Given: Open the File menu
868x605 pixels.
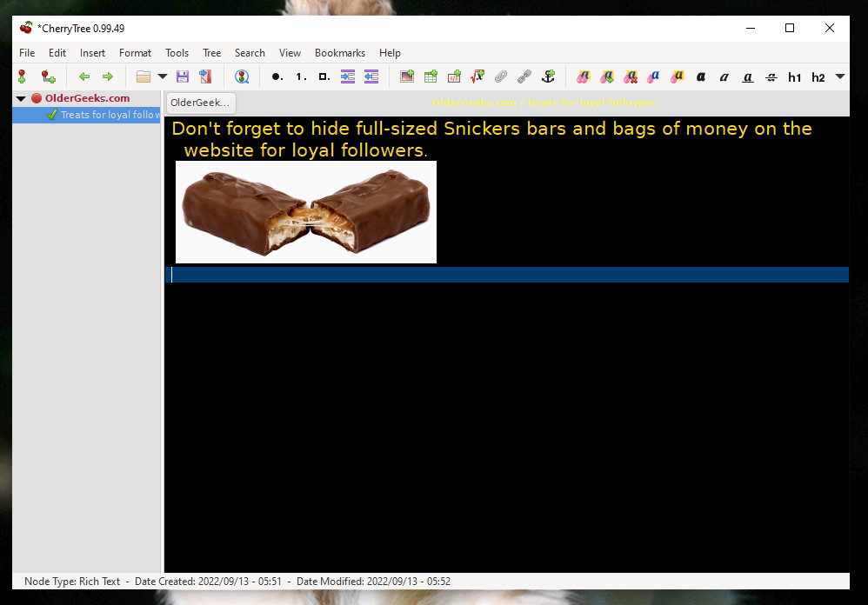Looking at the screenshot, I should 27,52.
